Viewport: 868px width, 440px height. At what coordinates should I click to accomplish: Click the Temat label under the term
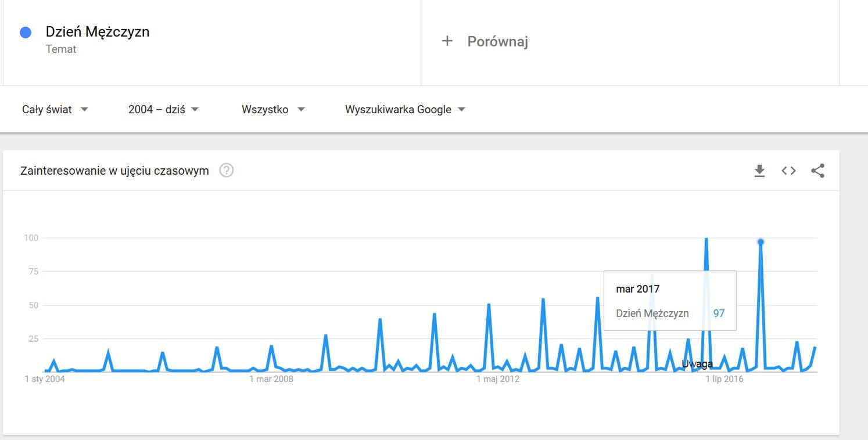[x=61, y=49]
